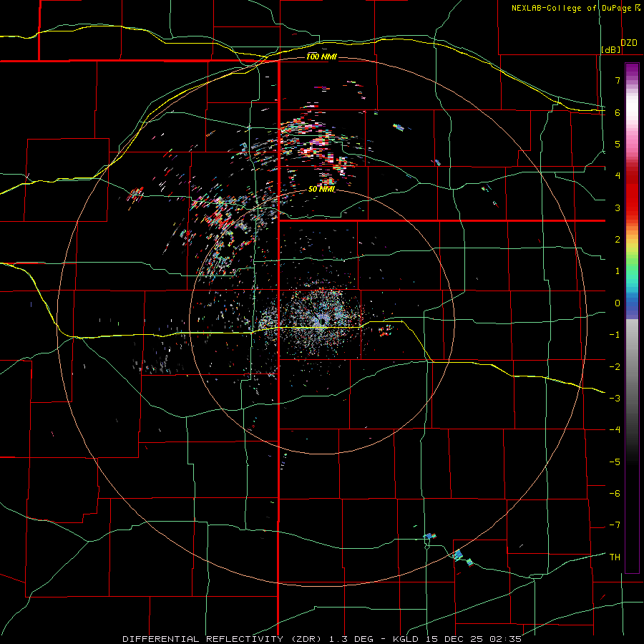644x644 pixels.
Task: Click the -4 value on color scale
Action: (615, 430)
